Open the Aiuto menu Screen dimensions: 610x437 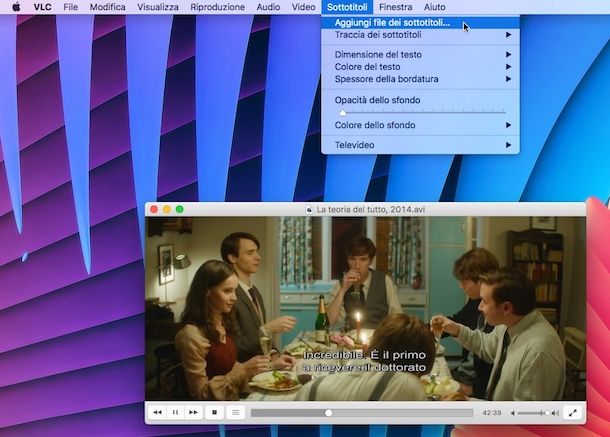pos(435,7)
